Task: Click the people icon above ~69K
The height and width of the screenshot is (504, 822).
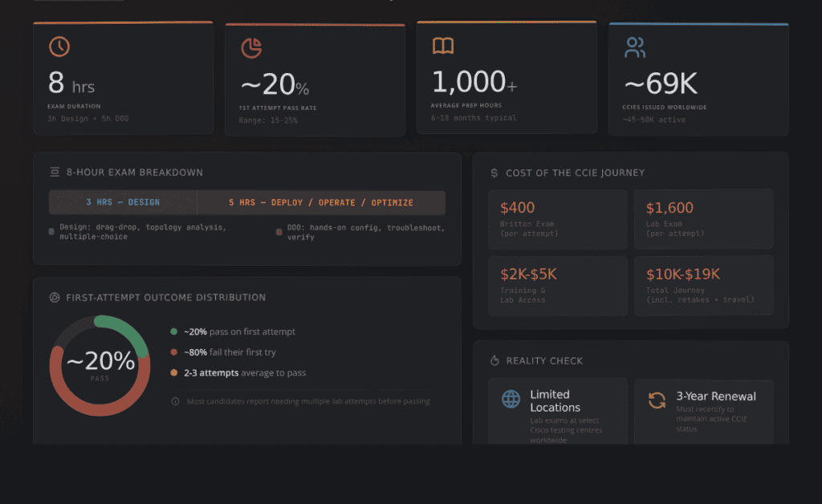Action: click(635, 47)
